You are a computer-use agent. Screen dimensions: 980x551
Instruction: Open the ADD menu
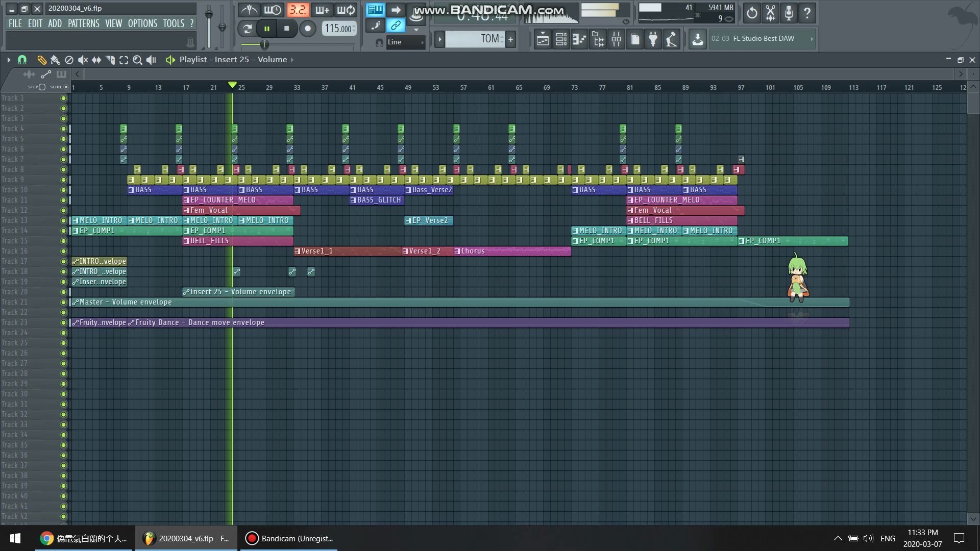55,23
